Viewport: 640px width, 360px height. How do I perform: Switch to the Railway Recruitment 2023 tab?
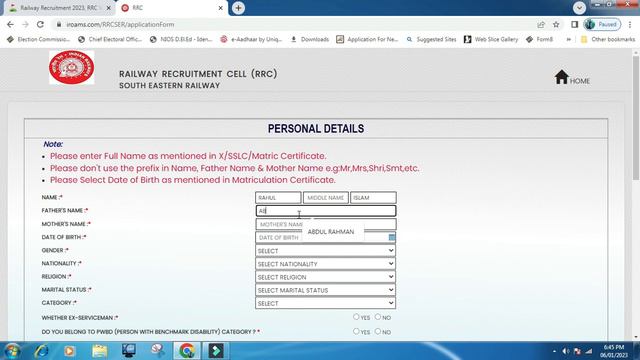tap(59, 8)
